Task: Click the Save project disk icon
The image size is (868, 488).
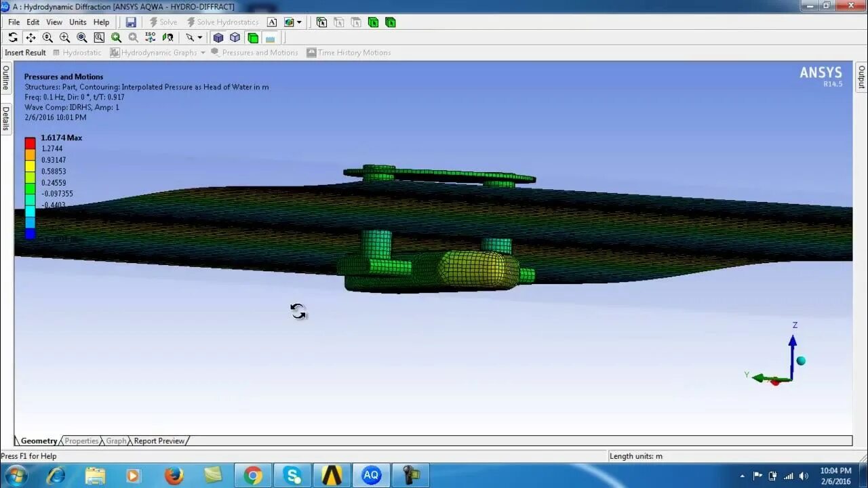Action: click(131, 22)
